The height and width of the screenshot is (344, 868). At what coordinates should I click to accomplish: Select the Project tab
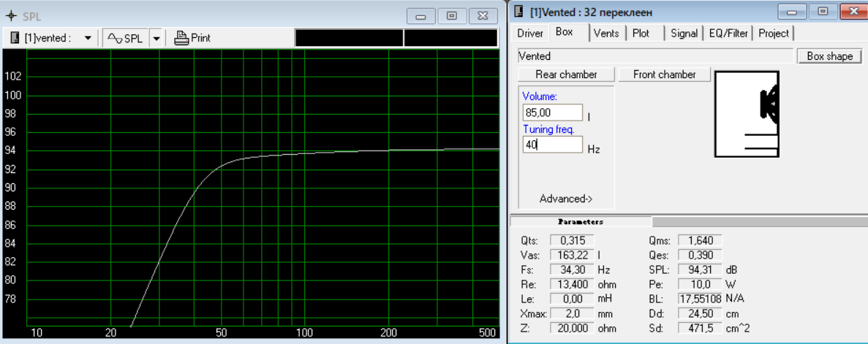[774, 33]
